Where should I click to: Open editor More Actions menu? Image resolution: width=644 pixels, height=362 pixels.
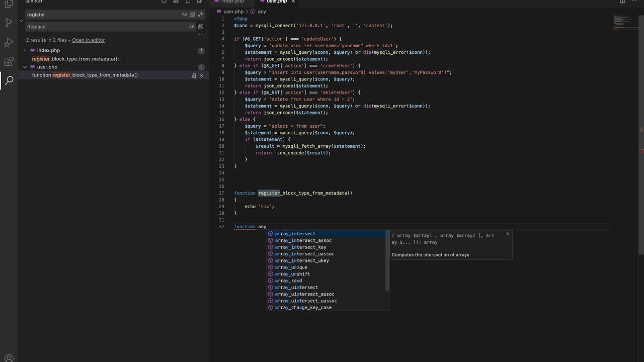tap(634, 2)
